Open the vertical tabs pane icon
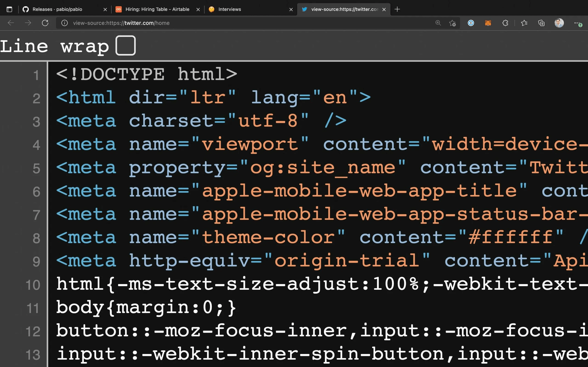 point(9,9)
